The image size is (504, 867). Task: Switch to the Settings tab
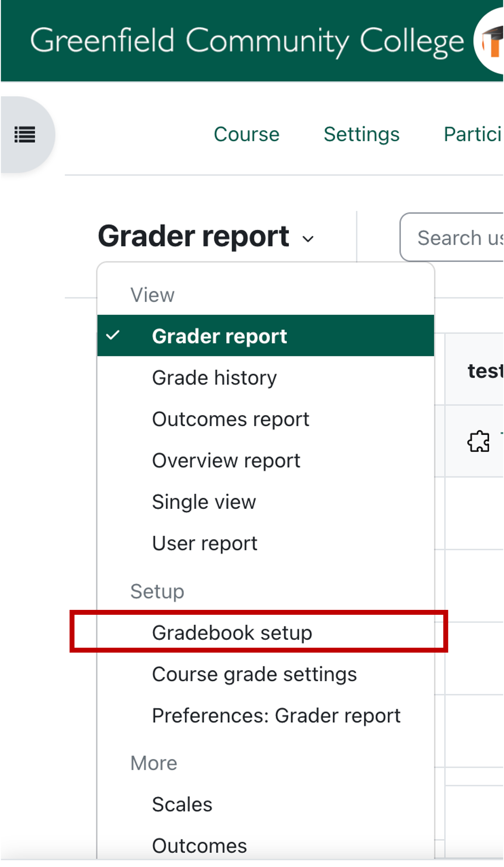coord(361,134)
